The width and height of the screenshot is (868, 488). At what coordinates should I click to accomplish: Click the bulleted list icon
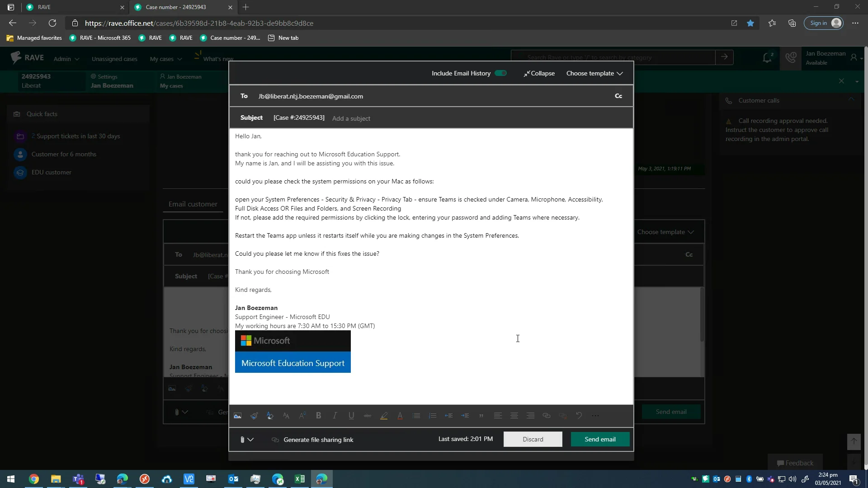pos(416,415)
